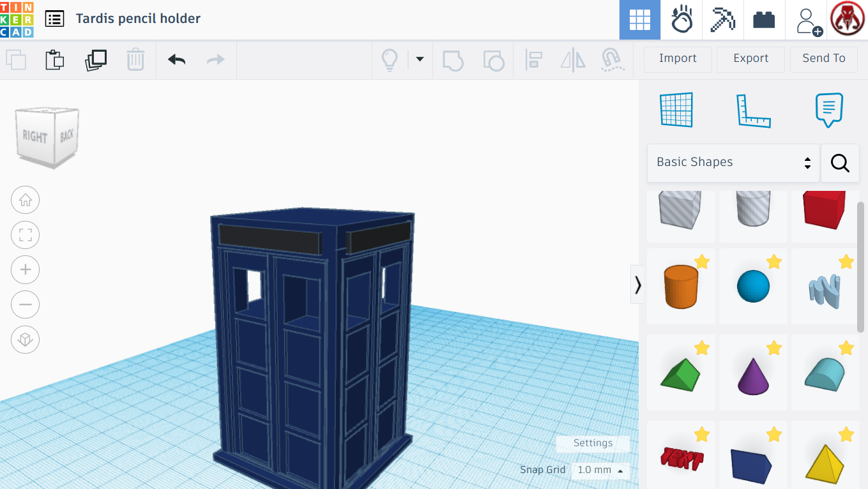Click the BACK face of view cube
The width and height of the screenshot is (868, 489).
[x=67, y=135]
